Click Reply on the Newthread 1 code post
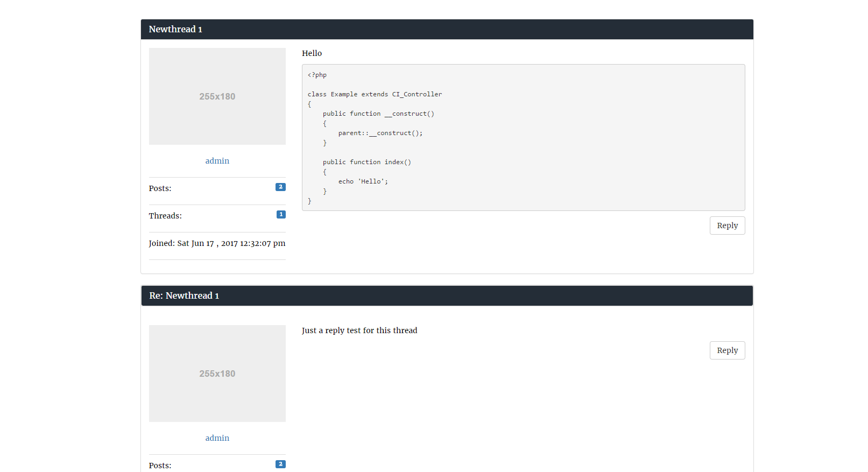Viewport: 868px width, 472px height. coord(727,226)
